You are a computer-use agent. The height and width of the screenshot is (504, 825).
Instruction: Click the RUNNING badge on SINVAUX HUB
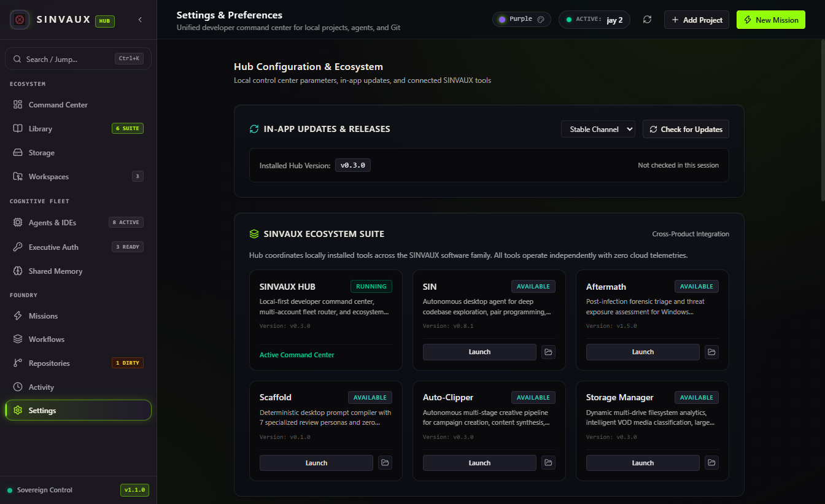coord(371,286)
